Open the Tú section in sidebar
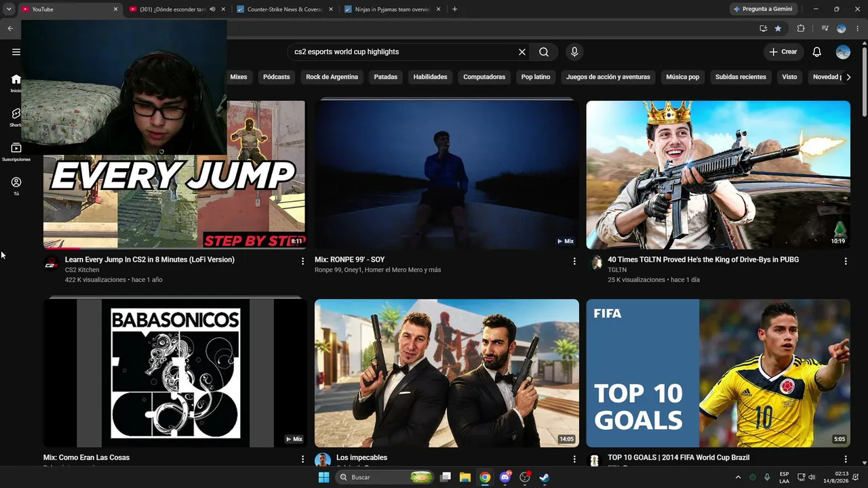Viewport: 868px width, 488px height. click(x=16, y=186)
